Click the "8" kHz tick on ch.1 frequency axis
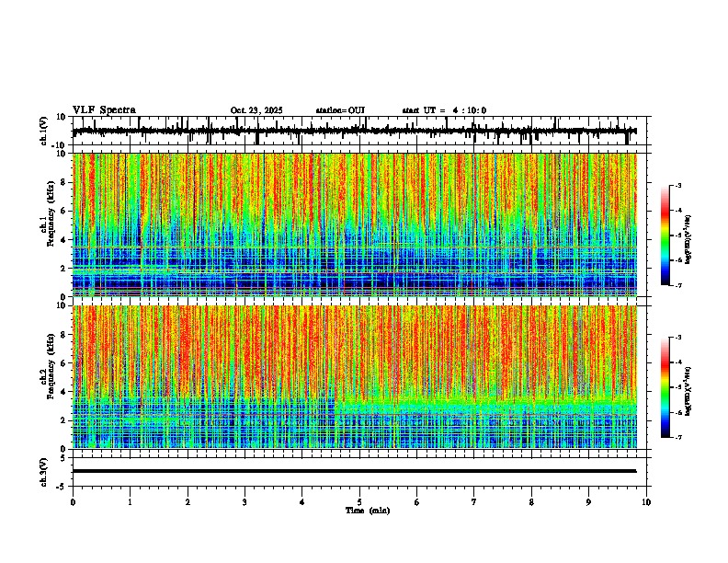 pyautogui.click(x=63, y=182)
